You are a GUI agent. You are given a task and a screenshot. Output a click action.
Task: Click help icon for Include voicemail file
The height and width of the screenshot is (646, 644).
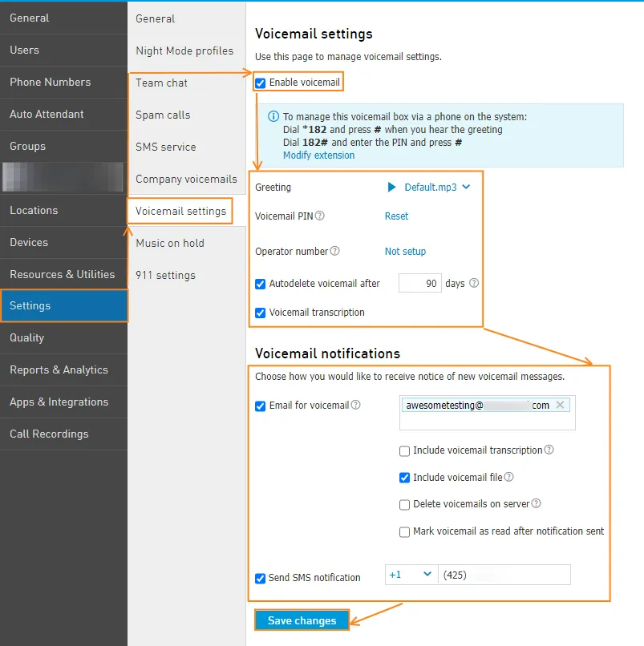tap(508, 477)
